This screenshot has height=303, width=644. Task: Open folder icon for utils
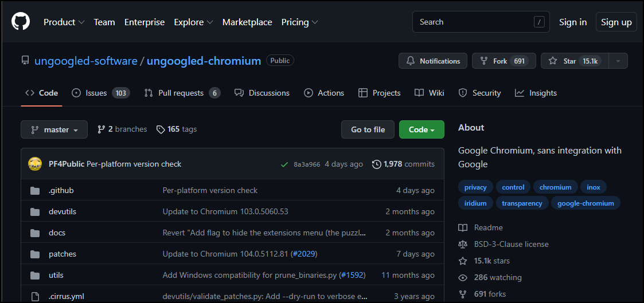(35, 275)
